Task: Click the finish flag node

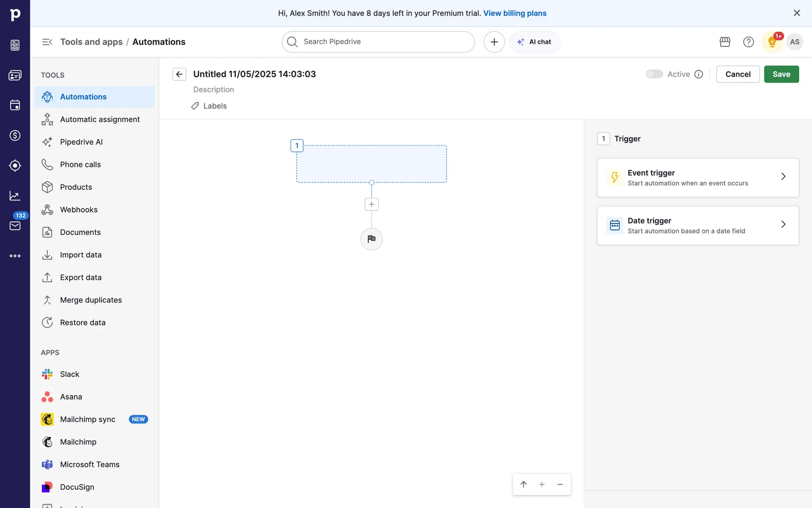Action: pos(371,239)
